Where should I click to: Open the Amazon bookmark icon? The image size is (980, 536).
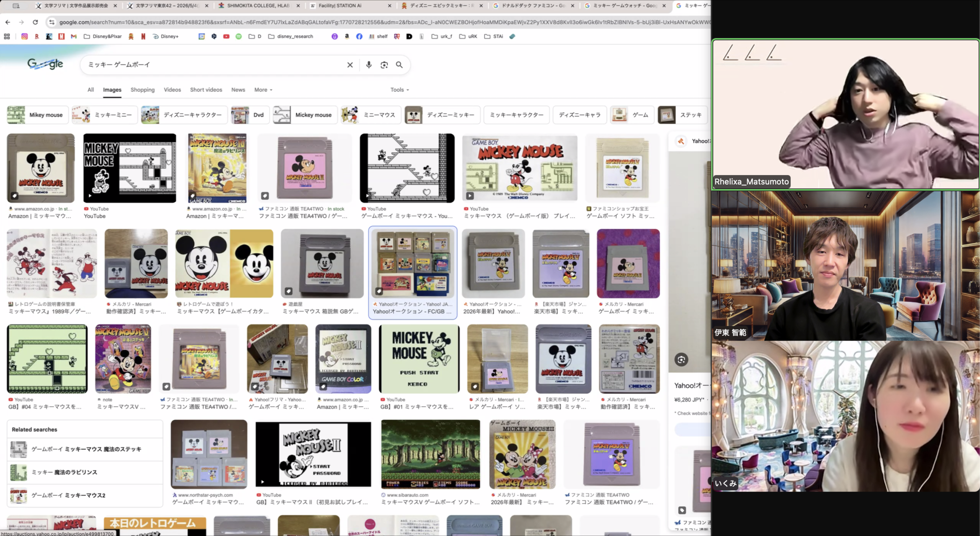(x=347, y=36)
